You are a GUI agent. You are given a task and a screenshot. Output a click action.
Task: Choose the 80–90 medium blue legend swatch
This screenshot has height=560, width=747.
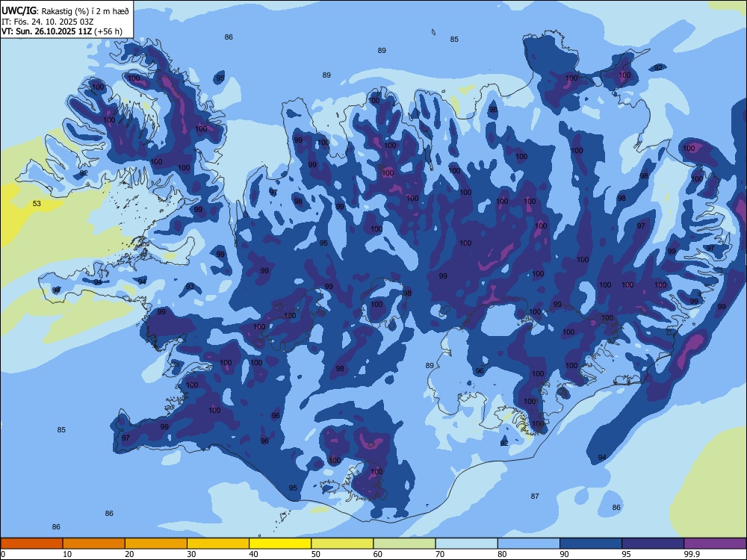coord(529,544)
